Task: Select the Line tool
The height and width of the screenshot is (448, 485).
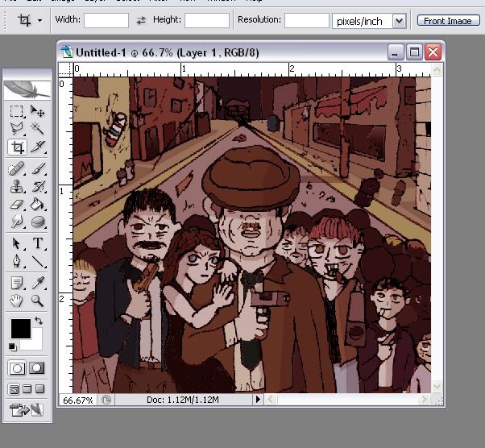Action: coord(37,261)
